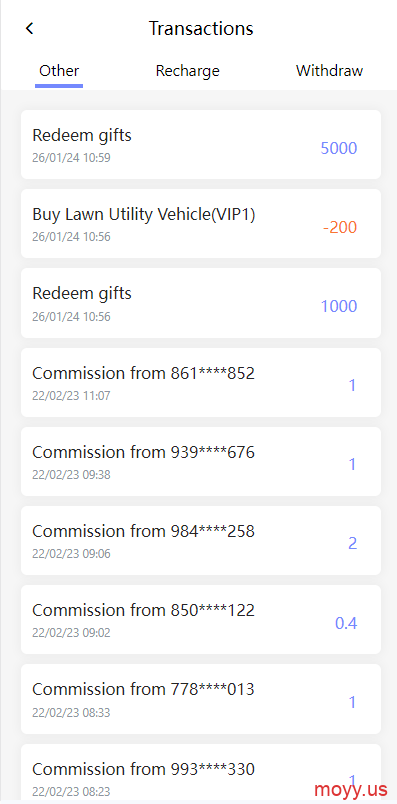Click the 0.4 commission amount
This screenshot has height=804, width=397.
346,623
